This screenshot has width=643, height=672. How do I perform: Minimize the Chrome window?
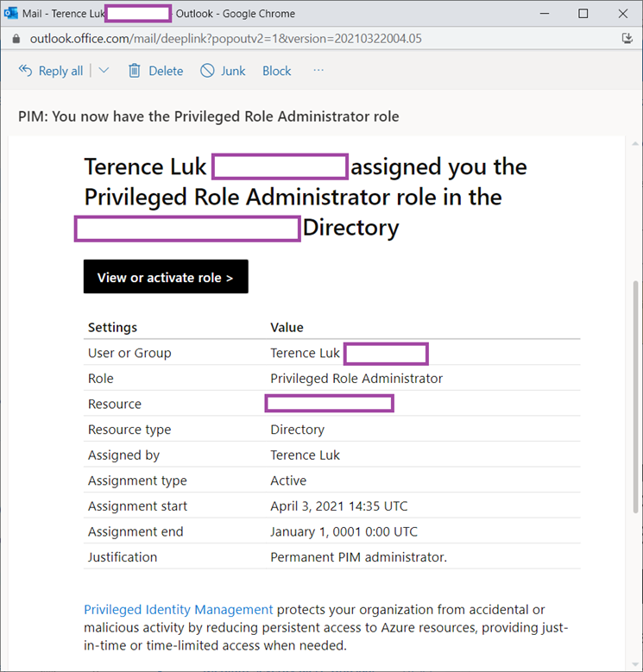point(545,13)
